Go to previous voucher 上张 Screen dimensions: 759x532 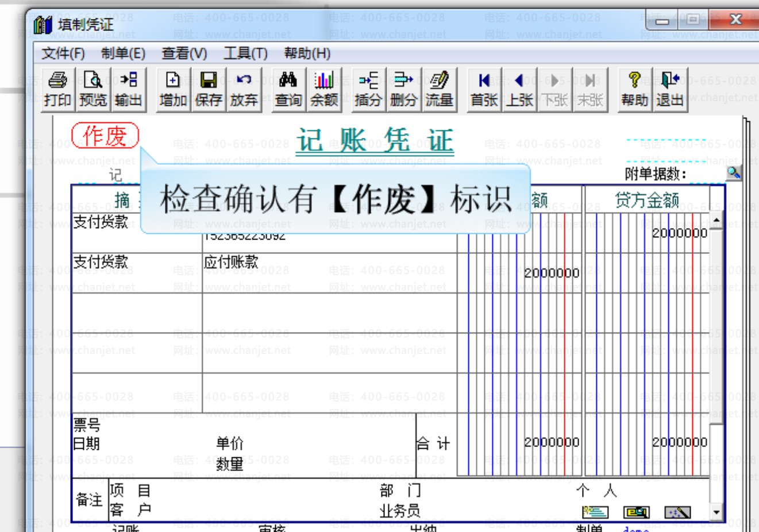pos(519,90)
